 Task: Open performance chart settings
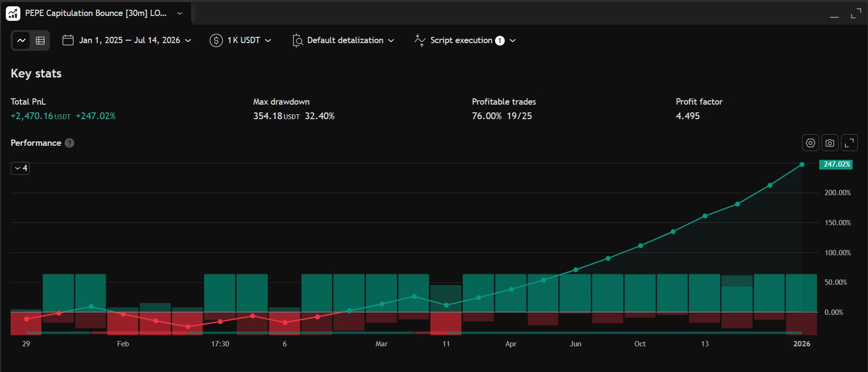pos(810,143)
